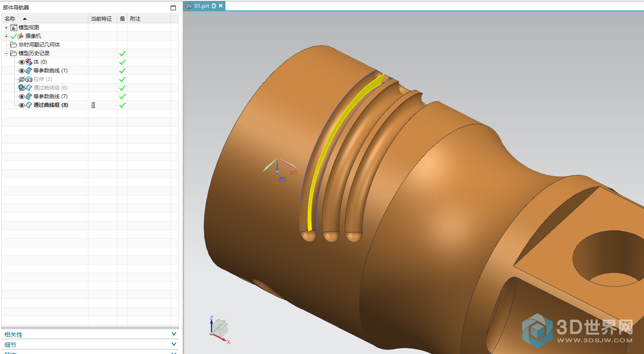Hide the 体 (0) feature via eye icon

point(22,62)
